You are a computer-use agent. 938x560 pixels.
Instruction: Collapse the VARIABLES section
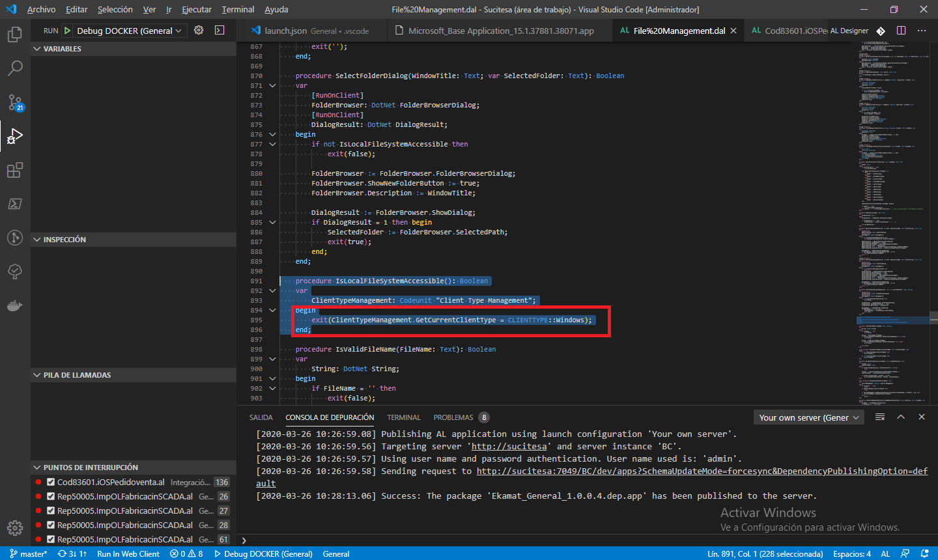click(x=134, y=49)
